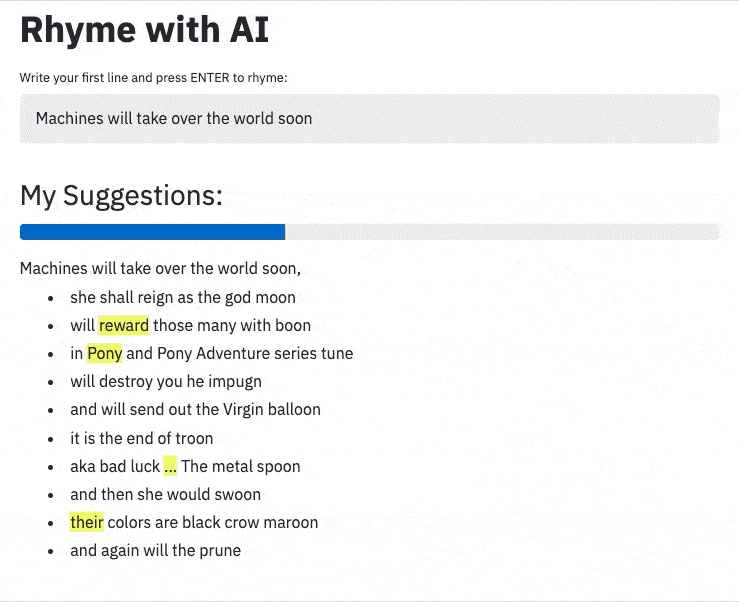The width and height of the screenshot is (739, 602).
Task: Click the "My Suggestions:" heading
Action: click(121, 195)
